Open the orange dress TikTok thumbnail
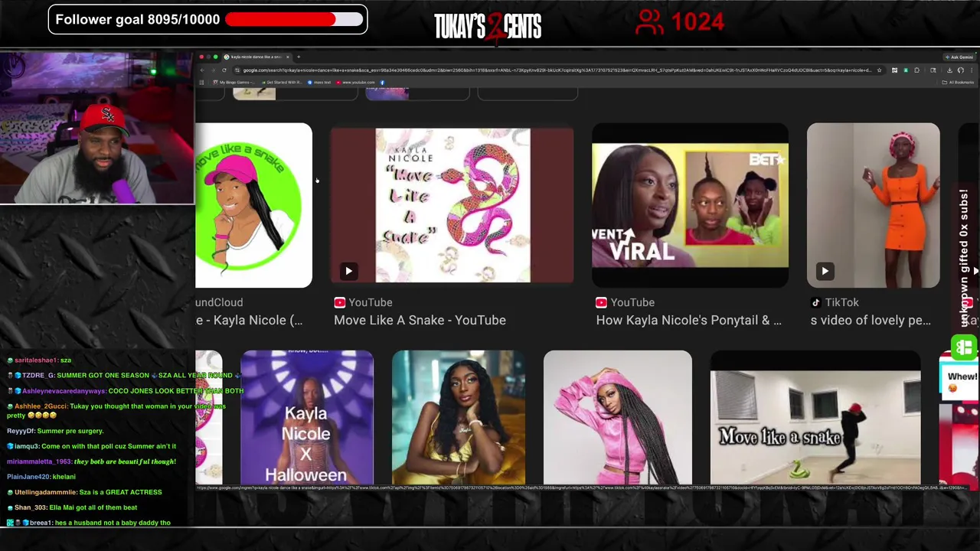The width and height of the screenshot is (980, 551). tap(873, 205)
